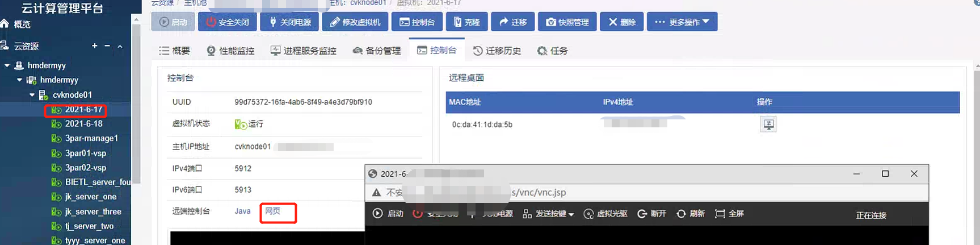The width and height of the screenshot is (980, 245).
Task: Click 全屏 fullscreen in VNC window
Action: (730, 214)
